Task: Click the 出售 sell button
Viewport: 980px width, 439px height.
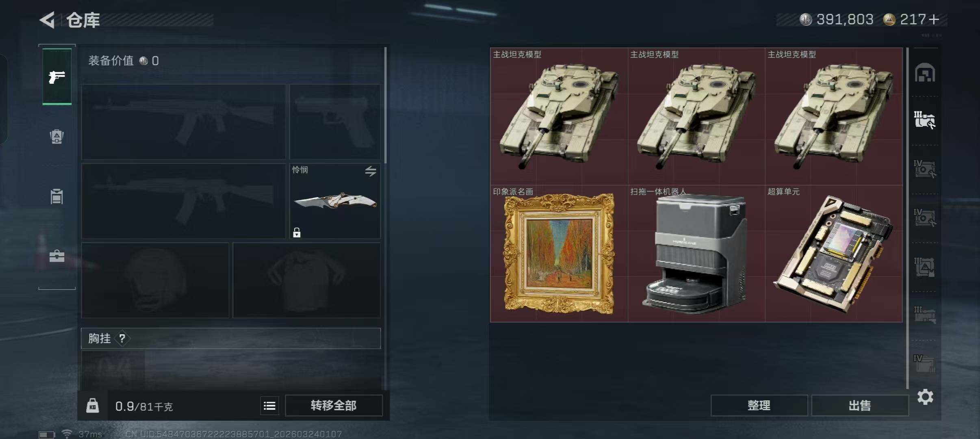Action: coord(860,405)
